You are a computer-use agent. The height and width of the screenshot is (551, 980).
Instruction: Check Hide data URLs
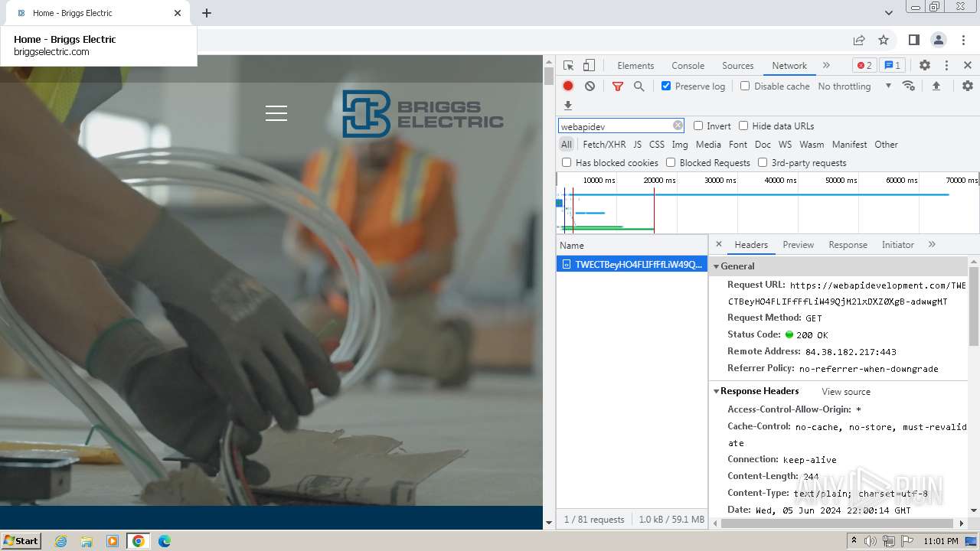pyautogui.click(x=743, y=126)
